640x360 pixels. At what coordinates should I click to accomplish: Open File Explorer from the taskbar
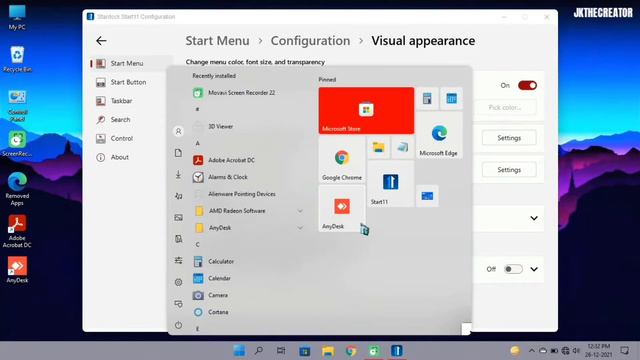328,351
